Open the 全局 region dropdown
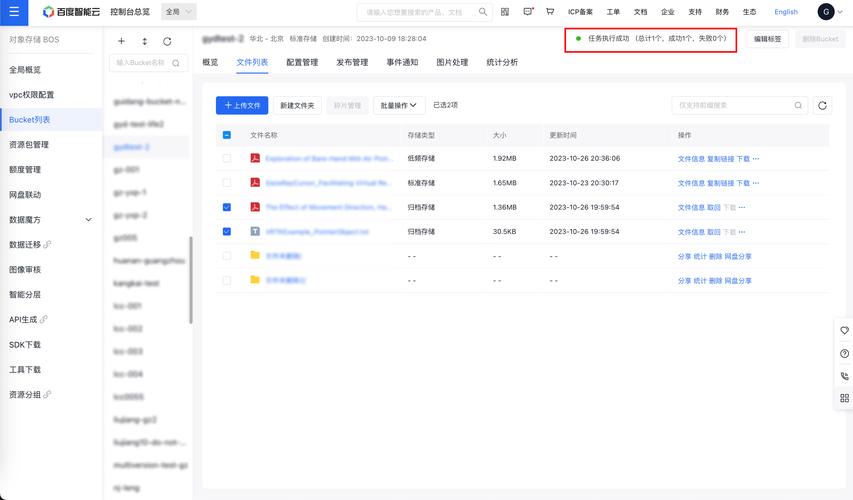 [179, 11]
